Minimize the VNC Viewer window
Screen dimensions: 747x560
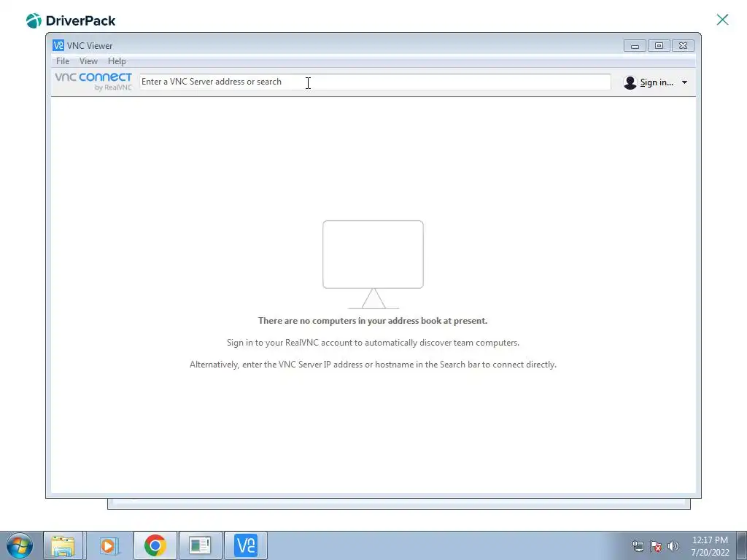click(635, 46)
